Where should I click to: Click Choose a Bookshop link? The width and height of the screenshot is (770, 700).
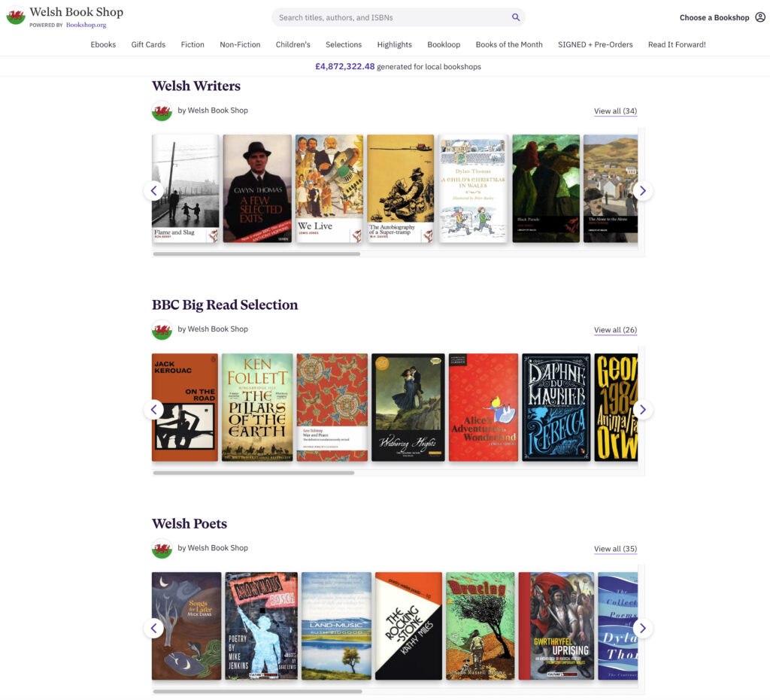pyautogui.click(x=714, y=17)
